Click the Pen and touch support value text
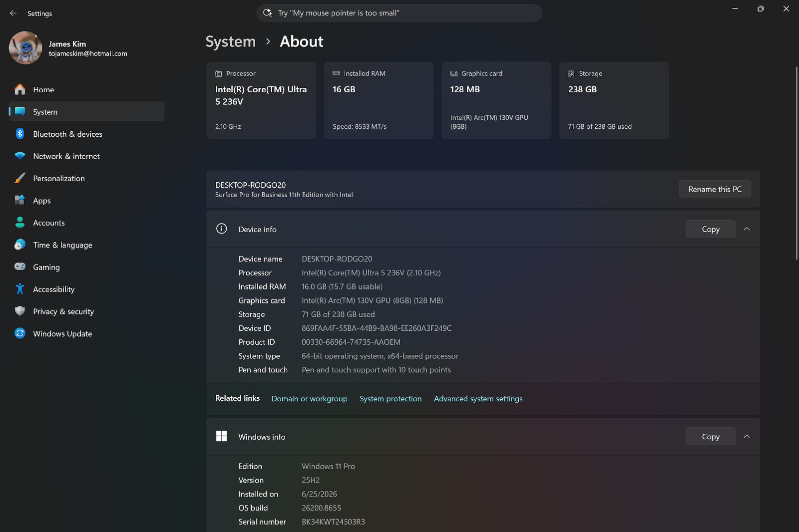 pos(376,370)
